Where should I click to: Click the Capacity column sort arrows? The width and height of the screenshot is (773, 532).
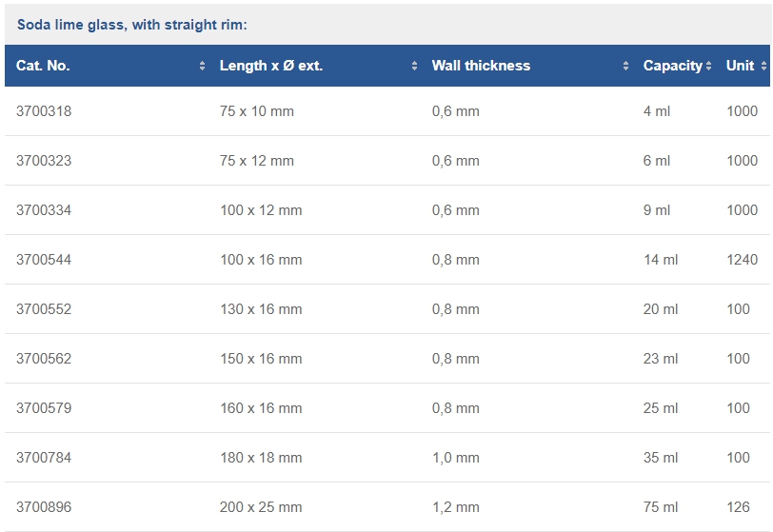pos(708,66)
